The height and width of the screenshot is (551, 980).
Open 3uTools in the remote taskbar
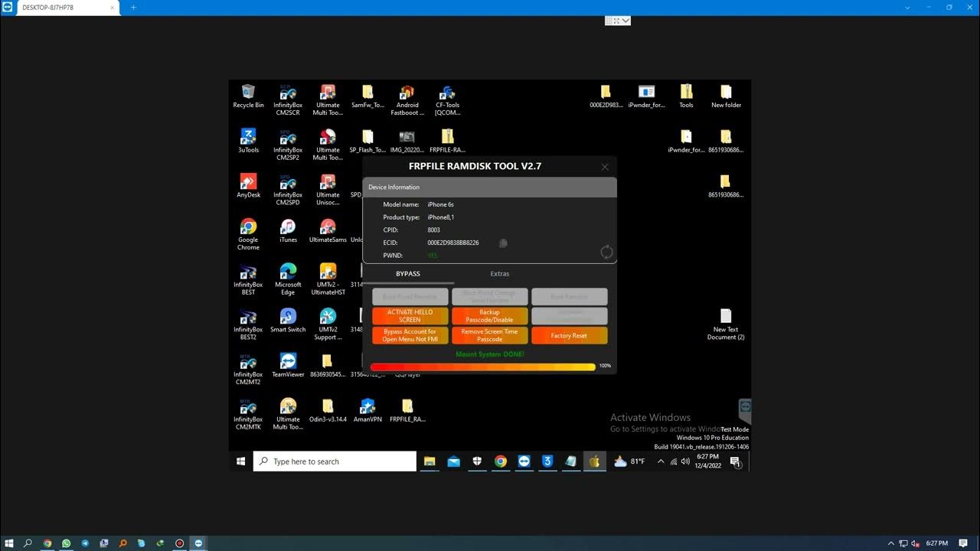point(547,461)
